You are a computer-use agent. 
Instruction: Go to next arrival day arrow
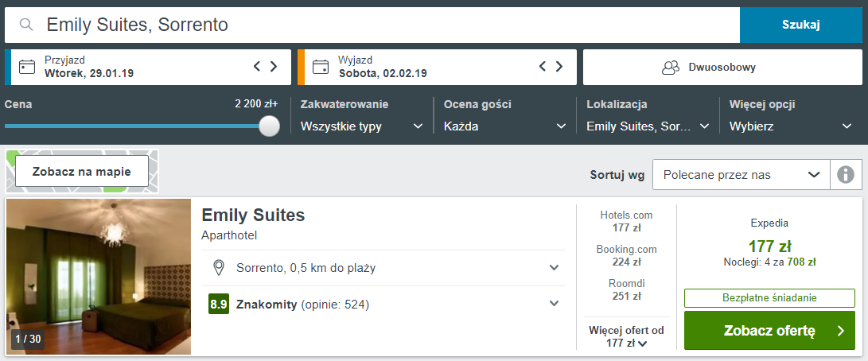274,67
